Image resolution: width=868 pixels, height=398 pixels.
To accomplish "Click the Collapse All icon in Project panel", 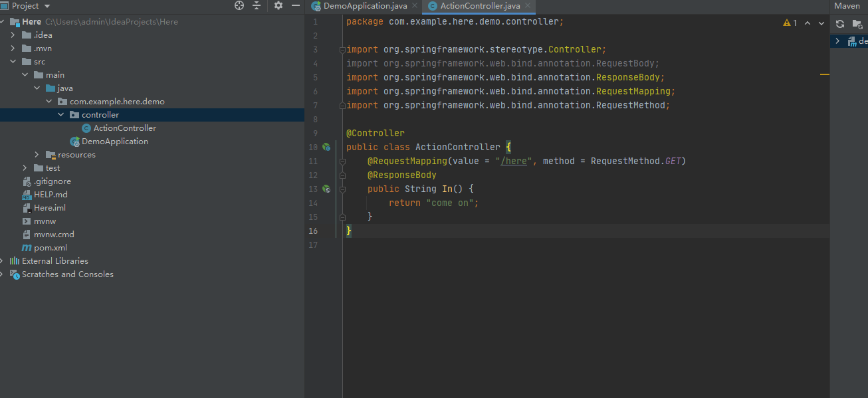I will (257, 6).
